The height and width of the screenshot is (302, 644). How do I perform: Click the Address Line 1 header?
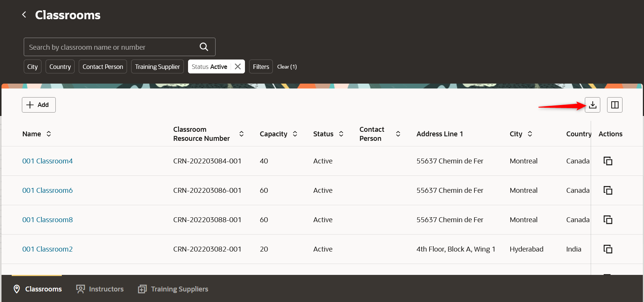point(440,134)
